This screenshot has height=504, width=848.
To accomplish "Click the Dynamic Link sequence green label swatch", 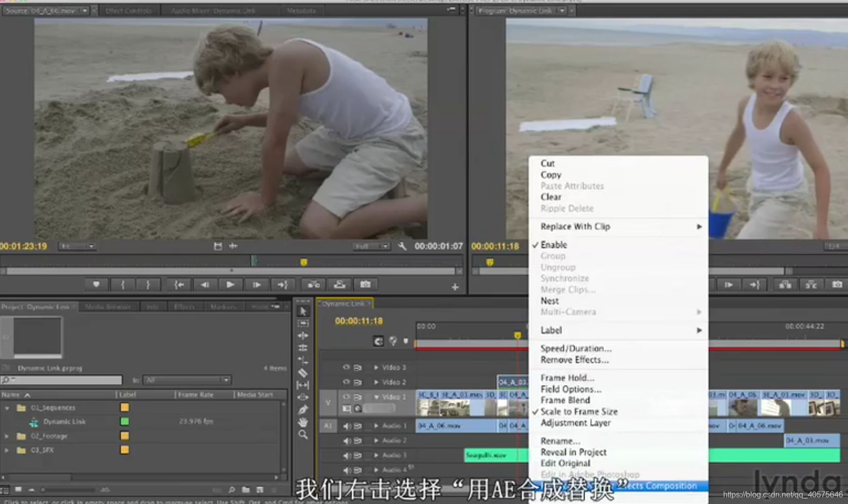I will coord(125,421).
